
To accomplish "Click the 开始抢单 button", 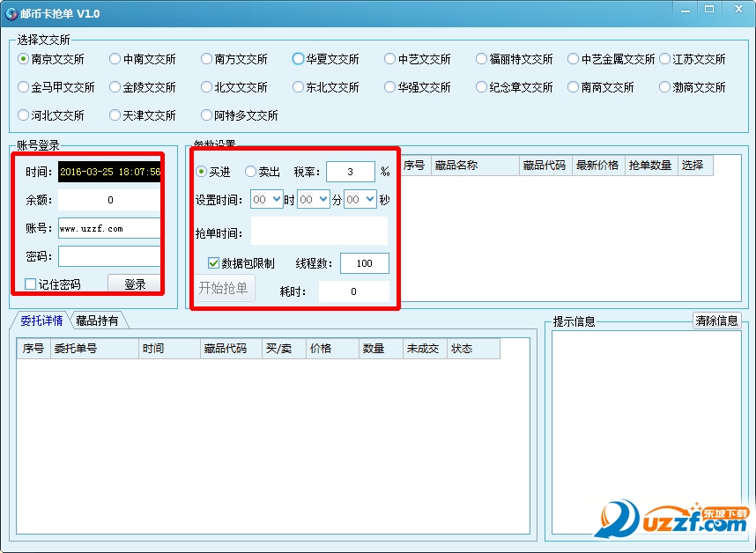I will coord(224,288).
